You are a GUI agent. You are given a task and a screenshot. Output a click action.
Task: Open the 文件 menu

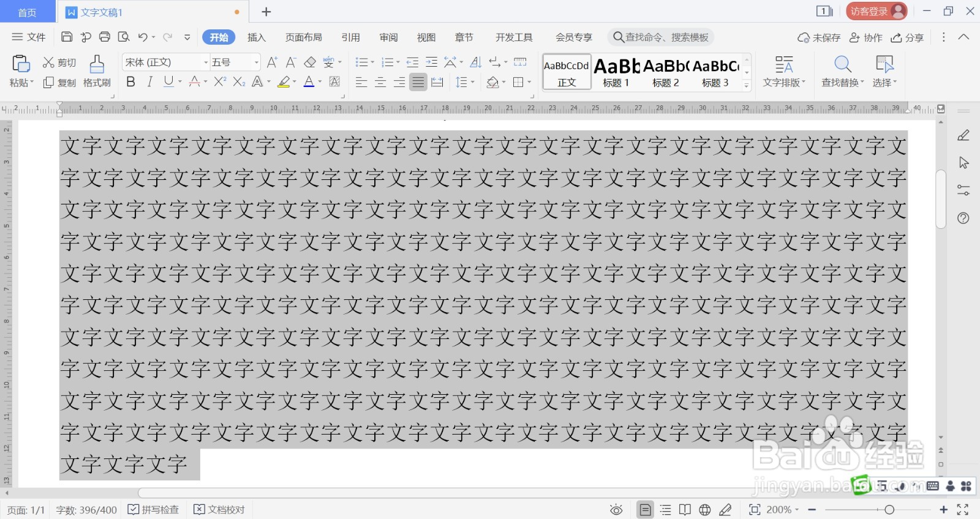pos(29,37)
